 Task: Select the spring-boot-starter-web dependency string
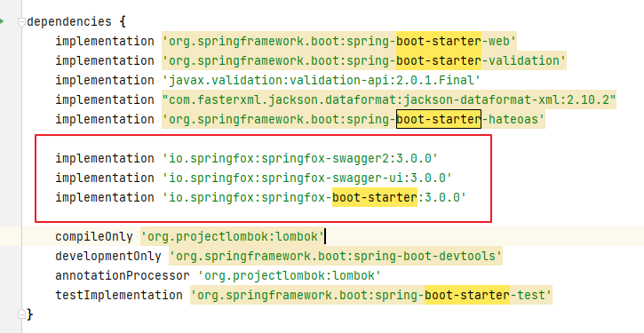point(339,41)
